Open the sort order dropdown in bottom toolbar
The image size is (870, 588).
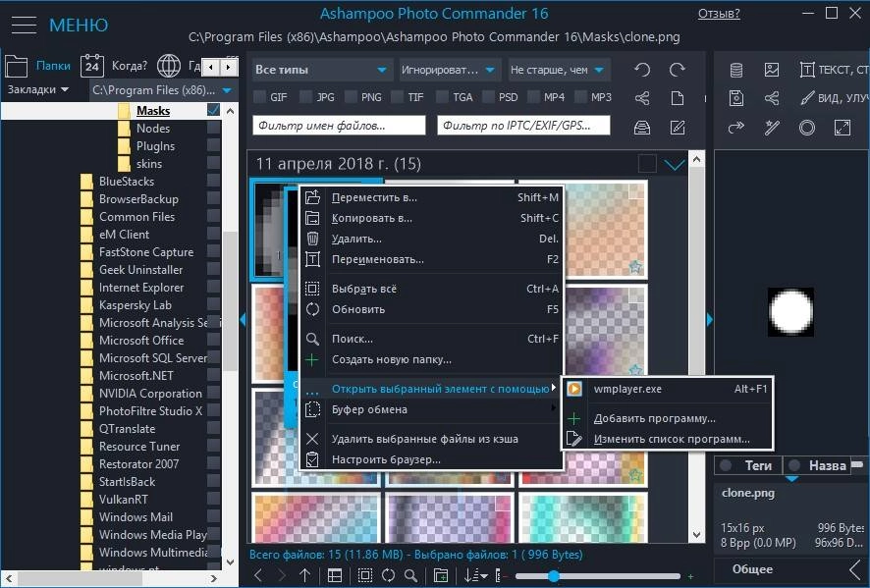coord(475,576)
